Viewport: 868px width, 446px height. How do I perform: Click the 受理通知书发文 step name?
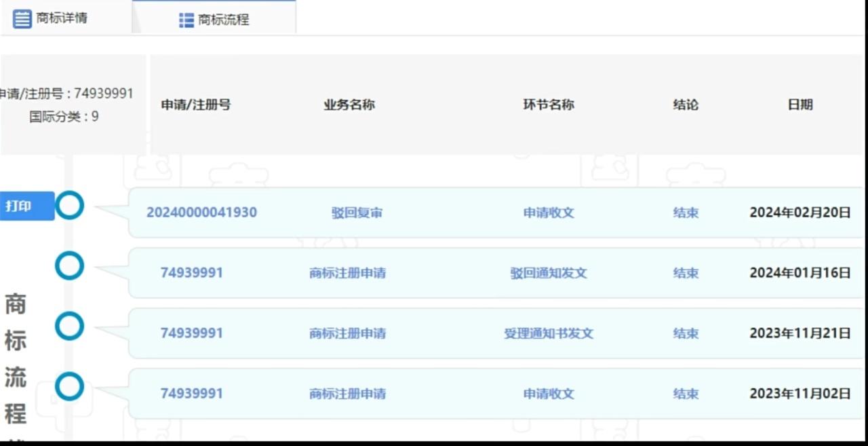coord(549,333)
